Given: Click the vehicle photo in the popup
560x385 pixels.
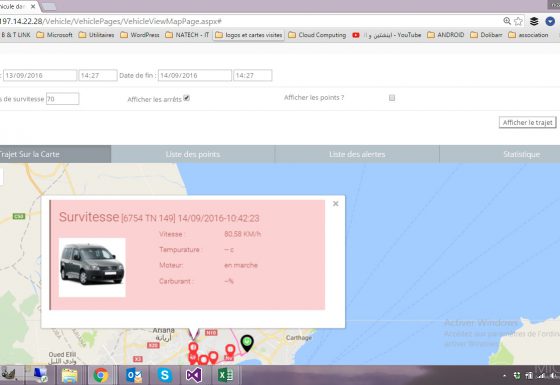Looking at the screenshot, I should coord(92,268).
